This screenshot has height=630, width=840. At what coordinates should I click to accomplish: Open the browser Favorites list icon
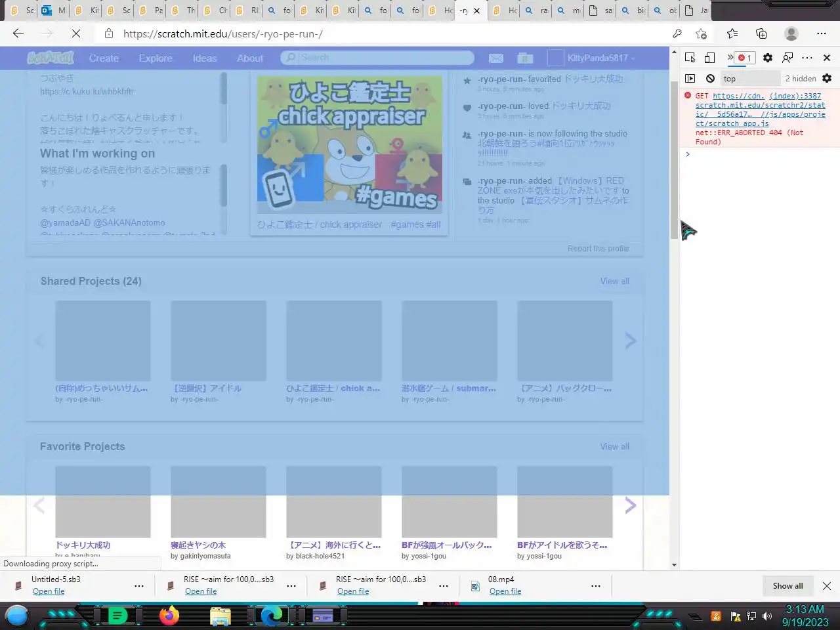[x=732, y=33]
